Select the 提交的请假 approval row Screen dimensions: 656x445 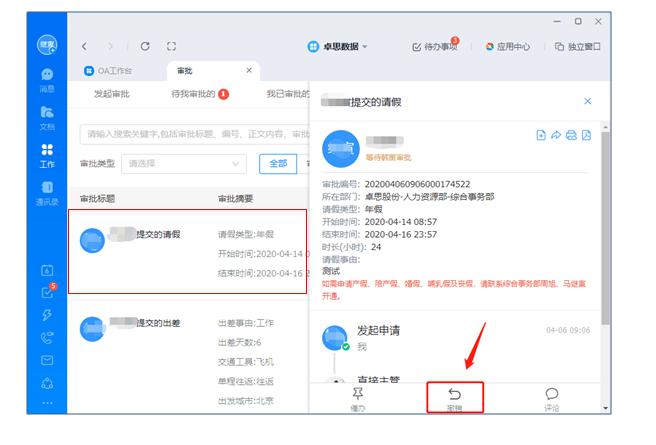click(x=187, y=251)
